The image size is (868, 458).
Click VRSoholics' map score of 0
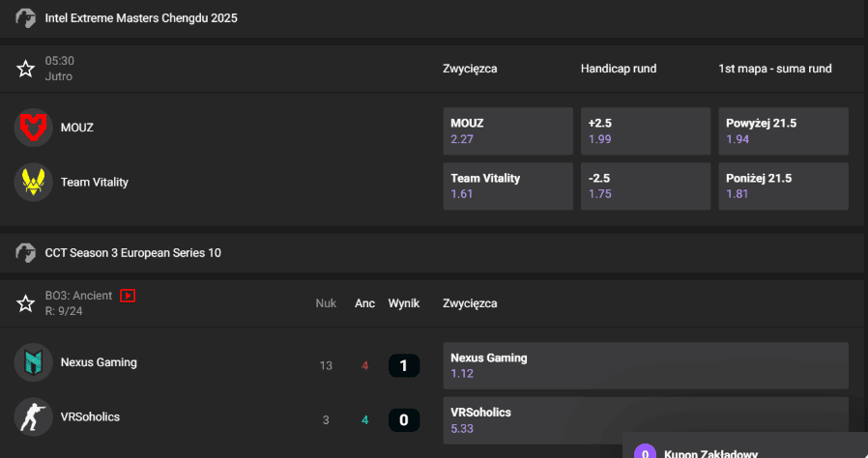click(x=404, y=420)
